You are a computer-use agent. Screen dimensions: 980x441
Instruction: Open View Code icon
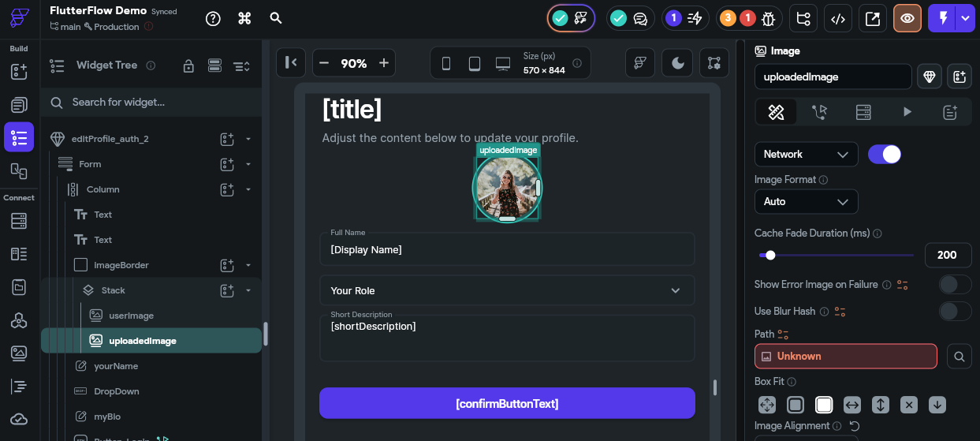click(x=838, y=18)
